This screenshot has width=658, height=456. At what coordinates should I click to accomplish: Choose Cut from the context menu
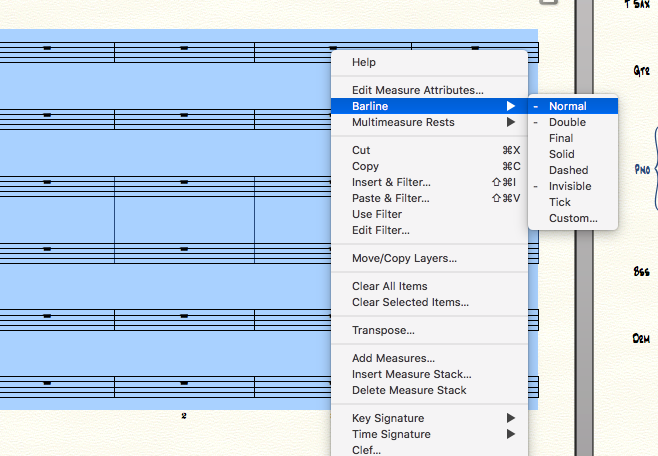coord(361,150)
